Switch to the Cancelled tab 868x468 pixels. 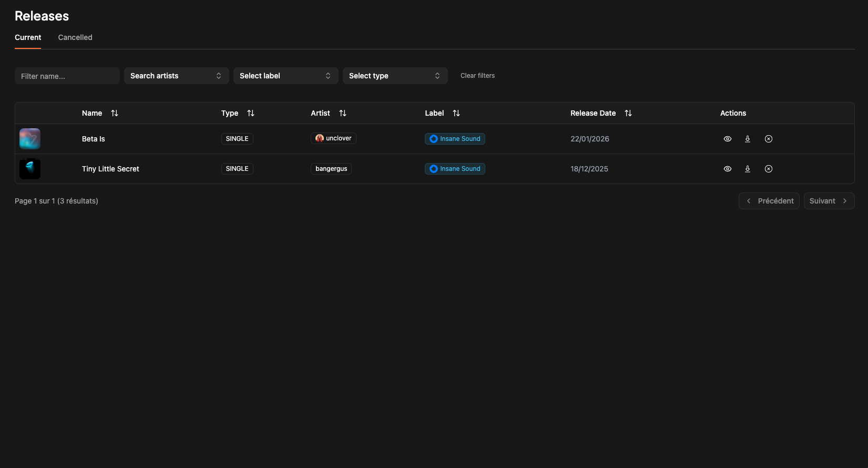coord(75,37)
